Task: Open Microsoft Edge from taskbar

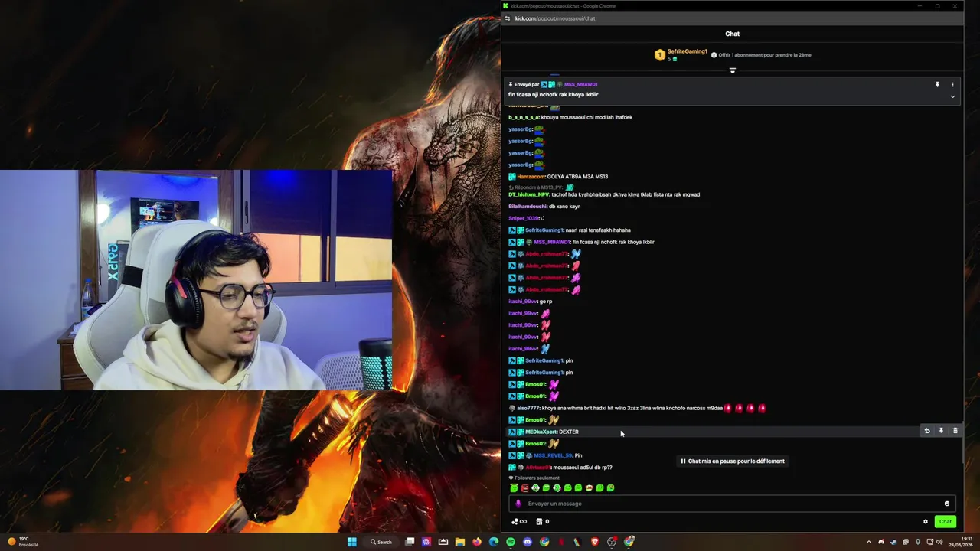Action: [494, 542]
